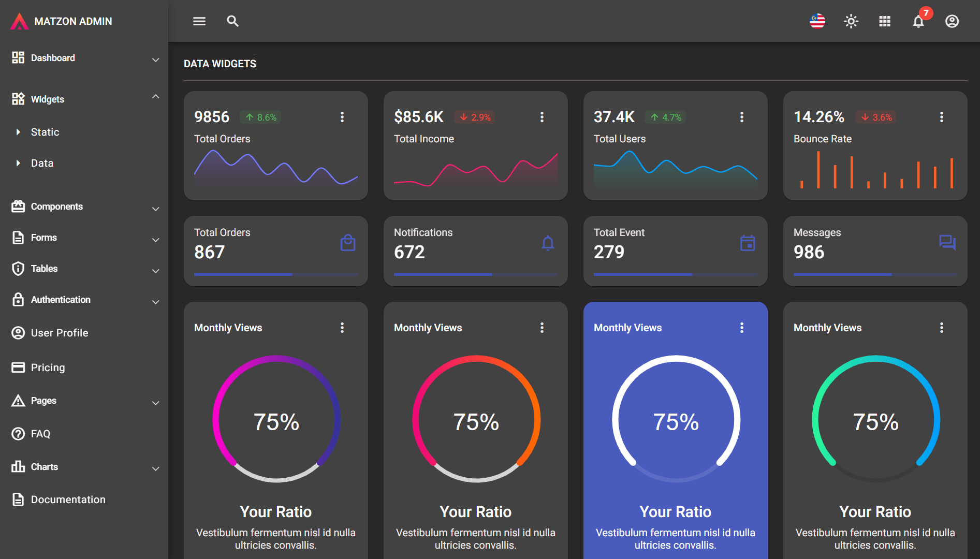Viewport: 980px width, 559px height.
Task: Click the Messages 986 progress bar
Action: click(875, 274)
